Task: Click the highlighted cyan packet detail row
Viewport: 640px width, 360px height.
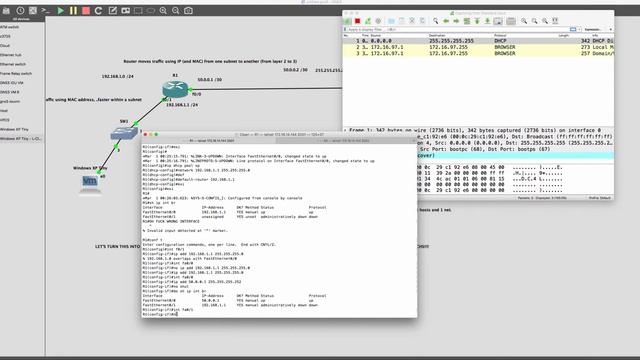Action: click(515, 156)
